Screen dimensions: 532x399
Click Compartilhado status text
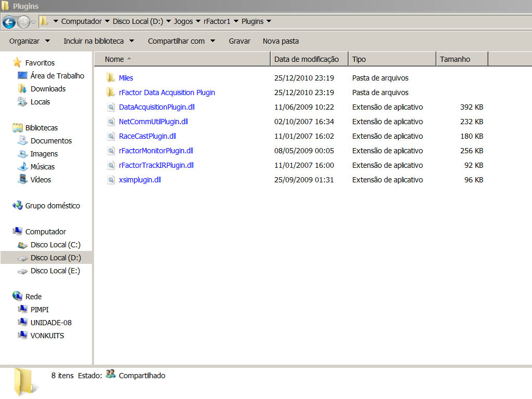pos(142,376)
